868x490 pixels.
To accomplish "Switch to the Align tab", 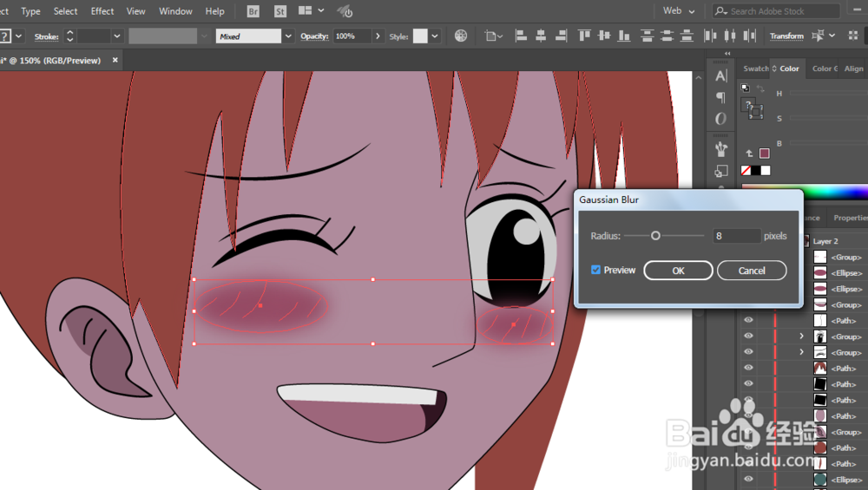I will (x=853, y=69).
